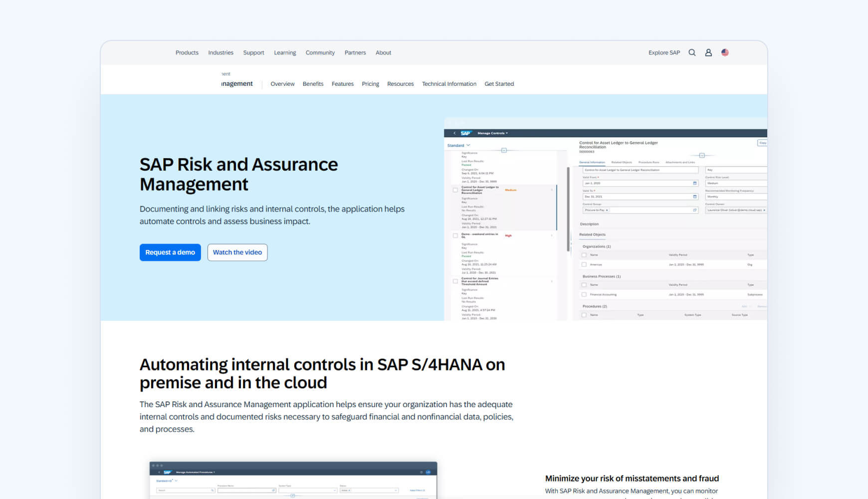
Task: Open the Products menu
Action: (x=187, y=52)
